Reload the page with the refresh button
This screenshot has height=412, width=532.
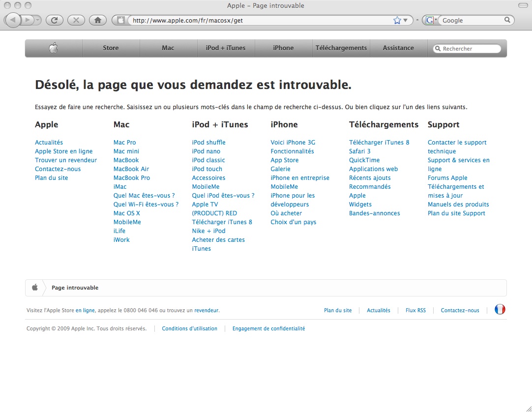click(54, 20)
